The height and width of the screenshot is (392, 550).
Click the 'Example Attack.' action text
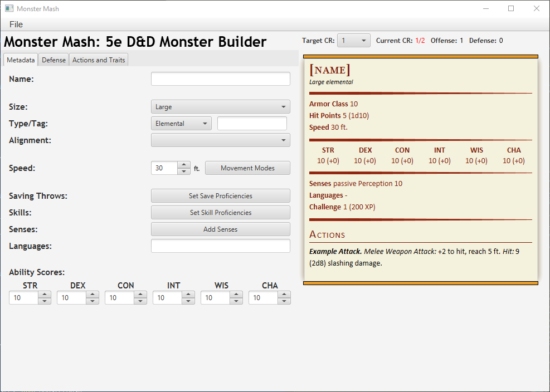[x=335, y=251]
